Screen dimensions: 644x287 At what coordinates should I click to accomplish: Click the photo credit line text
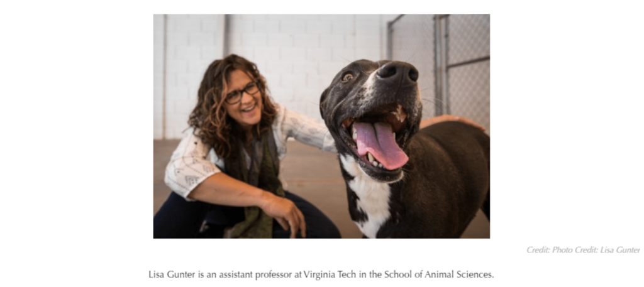[x=583, y=250]
